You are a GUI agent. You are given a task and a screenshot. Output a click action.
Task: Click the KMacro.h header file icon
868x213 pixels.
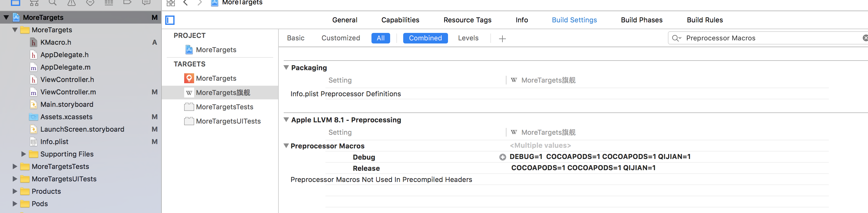pos(33,43)
